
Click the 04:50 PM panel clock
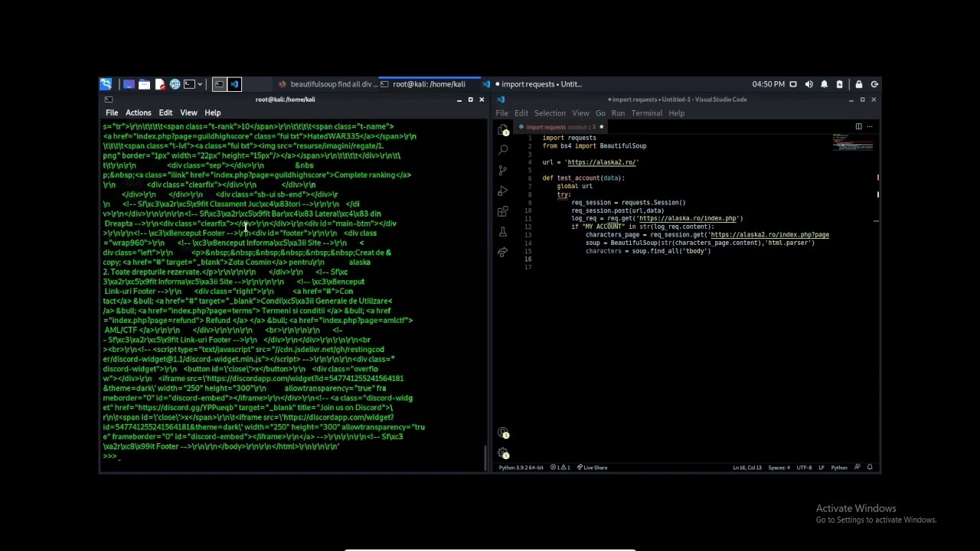tap(768, 84)
